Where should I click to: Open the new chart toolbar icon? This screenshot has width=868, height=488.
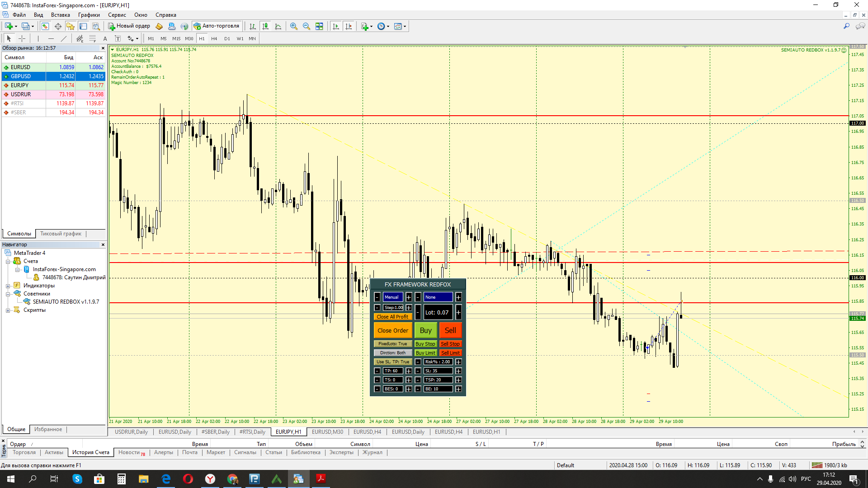pyautogui.click(x=9, y=26)
